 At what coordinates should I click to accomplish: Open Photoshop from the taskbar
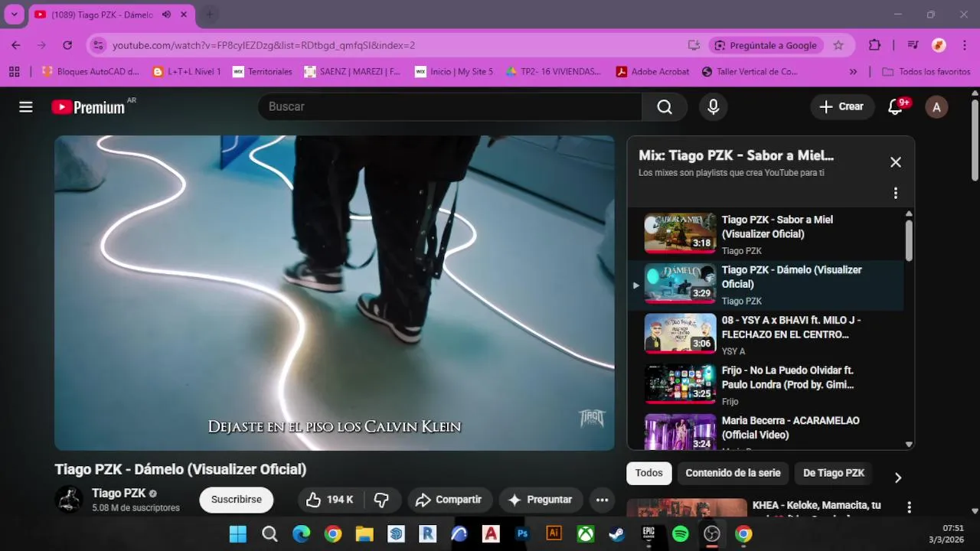pyautogui.click(x=523, y=534)
